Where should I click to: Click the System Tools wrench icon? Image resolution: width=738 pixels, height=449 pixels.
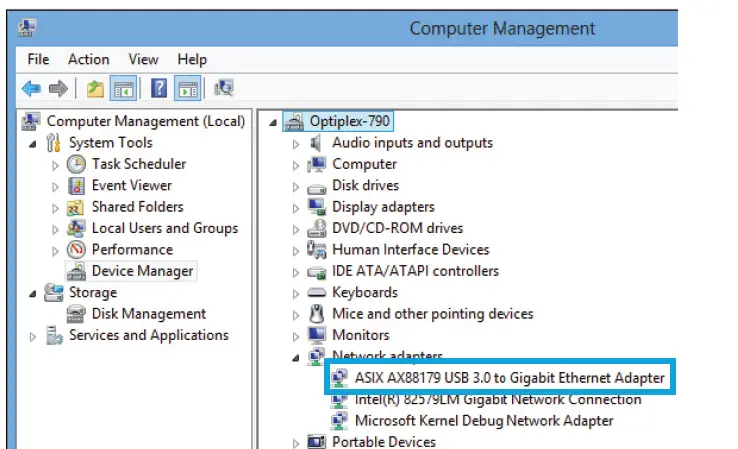(54, 143)
